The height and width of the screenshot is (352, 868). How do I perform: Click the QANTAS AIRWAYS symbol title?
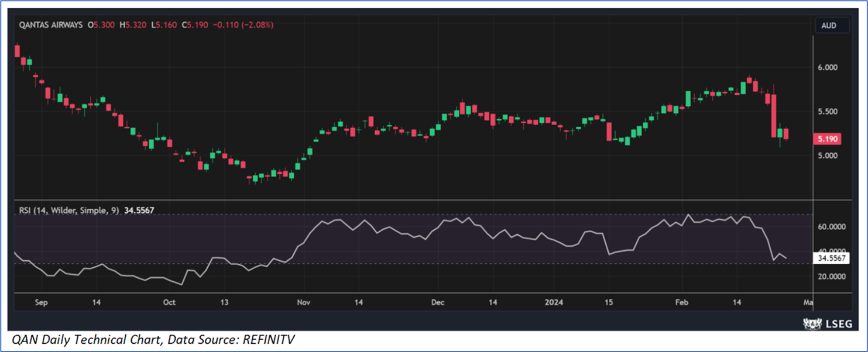pos(50,25)
